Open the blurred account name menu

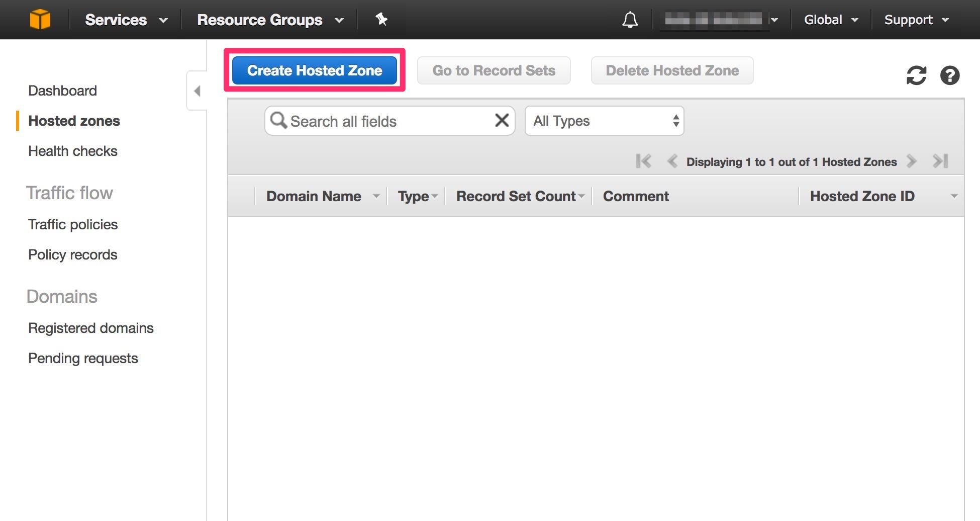(721, 20)
